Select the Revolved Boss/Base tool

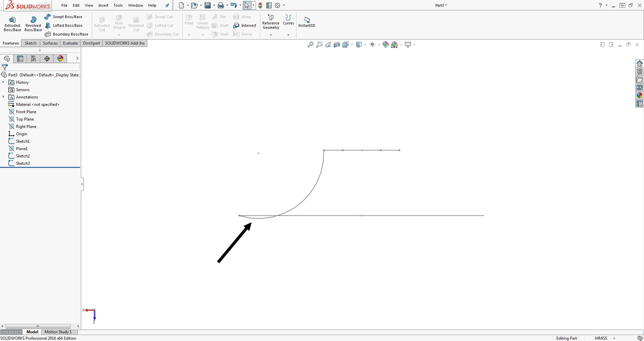(x=33, y=24)
